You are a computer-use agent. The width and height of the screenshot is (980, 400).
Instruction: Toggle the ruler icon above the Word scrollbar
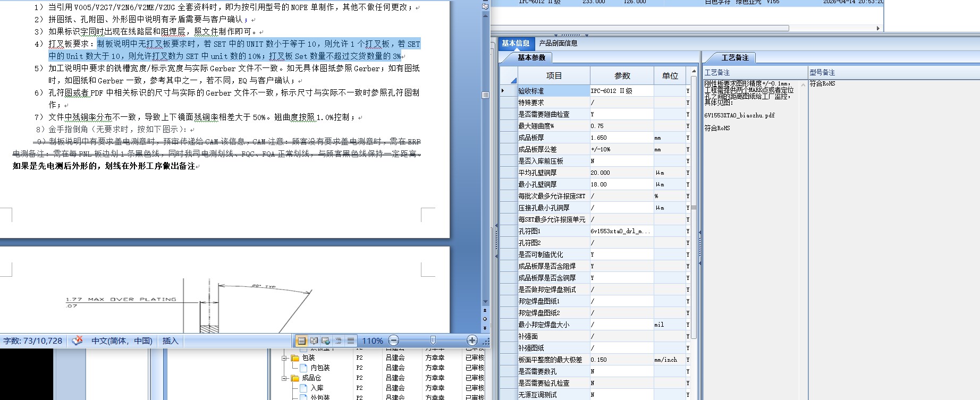[x=485, y=6]
